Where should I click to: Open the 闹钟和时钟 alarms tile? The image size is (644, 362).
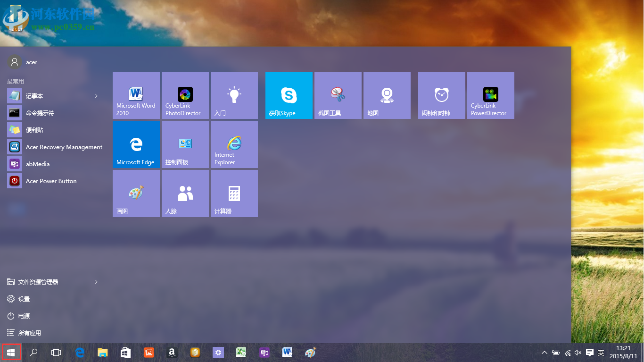441,95
